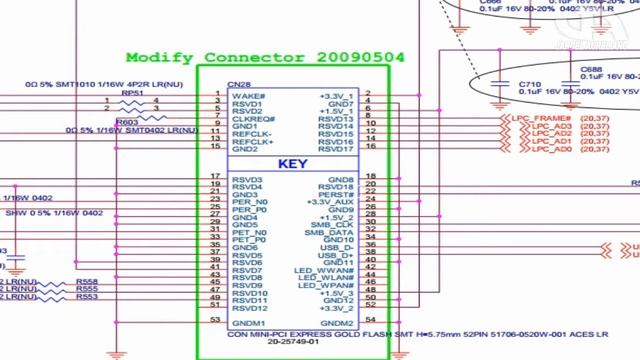Click the REFCLK- pin label
640x360 pixels.
click(252, 134)
